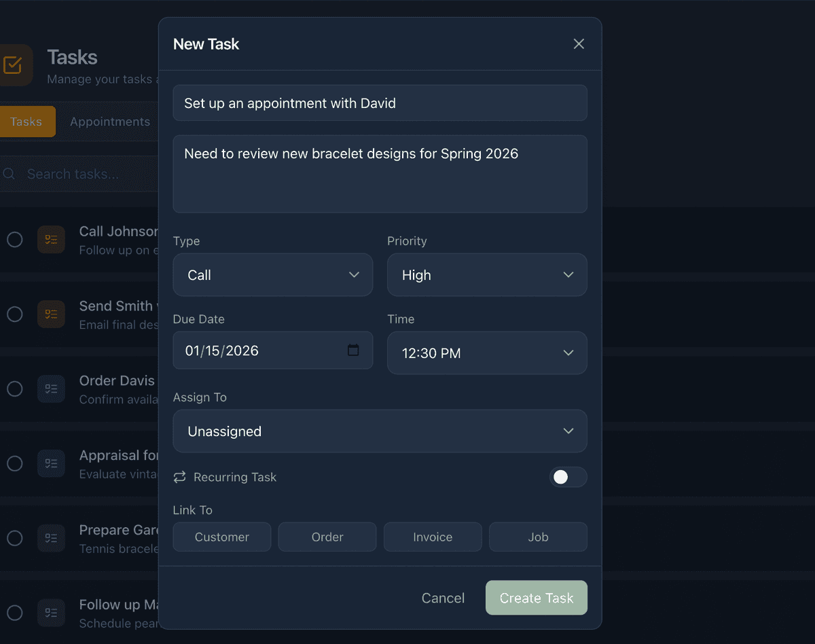
Task: Open the Time dropdown showing 12:30 PM
Action: pos(487,353)
